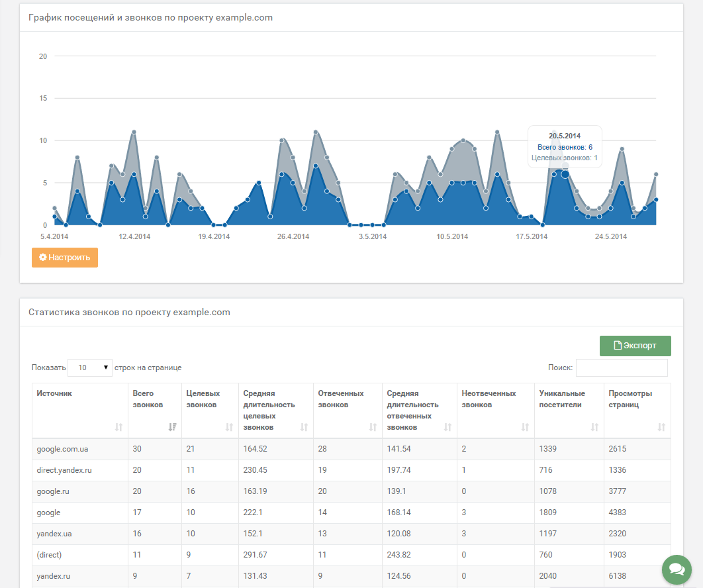
Task: Sort by Уникальные посетители column icon
Action: [594, 427]
